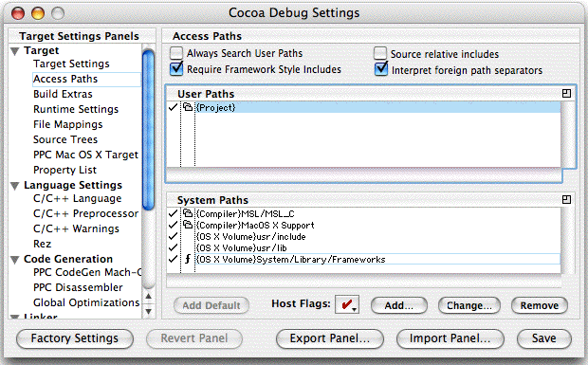Click blue scrollbar thumb in panels list
Screen dimensions: 588x365
pyautogui.click(x=149, y=129)
